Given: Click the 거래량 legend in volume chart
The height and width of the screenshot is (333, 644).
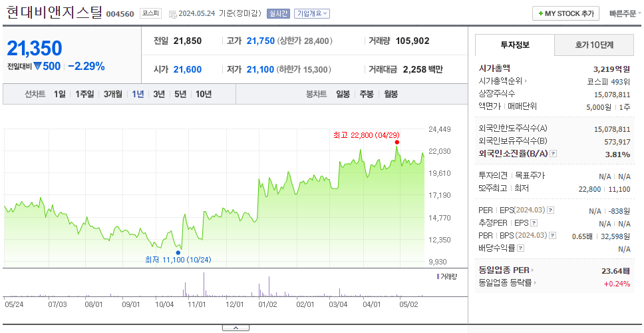Looking at the screenshot, I should 446,276.
